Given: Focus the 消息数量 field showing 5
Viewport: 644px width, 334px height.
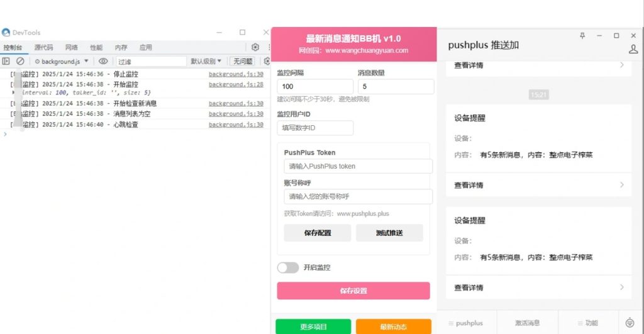Looking at the screenshot, I should coord(396,86).
